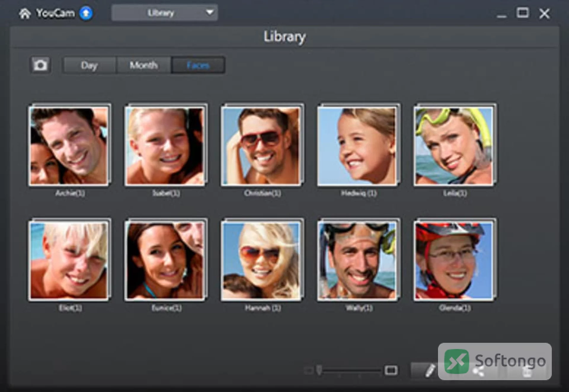569x392 pixels.
Task: Click the small thumbnail size icon
Action: [309, 370]
